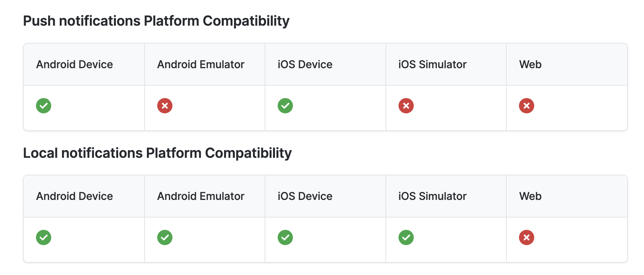
Task: Click red cross under Push Android Emulator
Action: click(x=165, y=106)
